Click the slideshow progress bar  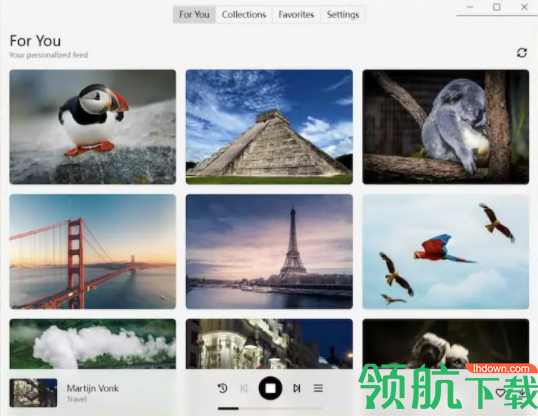270,408
